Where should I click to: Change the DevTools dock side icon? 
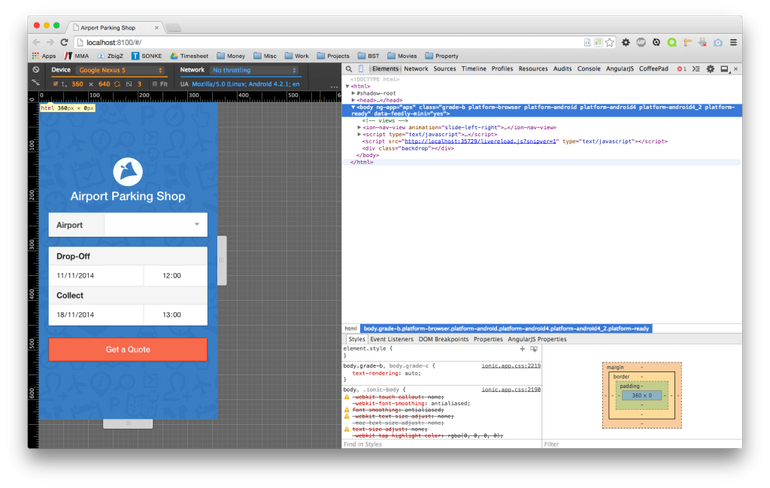pyautogui.click(x=724, y=69)
